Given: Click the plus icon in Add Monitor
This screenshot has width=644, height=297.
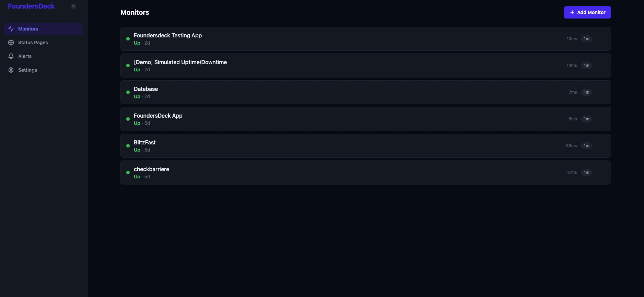Looking at the screenshot, I should click(x=572, y=12).
